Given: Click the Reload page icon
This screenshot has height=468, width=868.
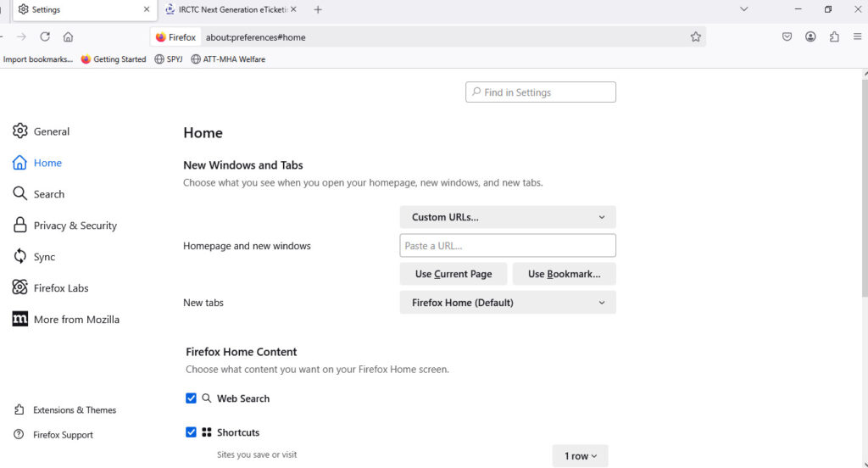Looking at the screenshot, I should coord(45,36).
